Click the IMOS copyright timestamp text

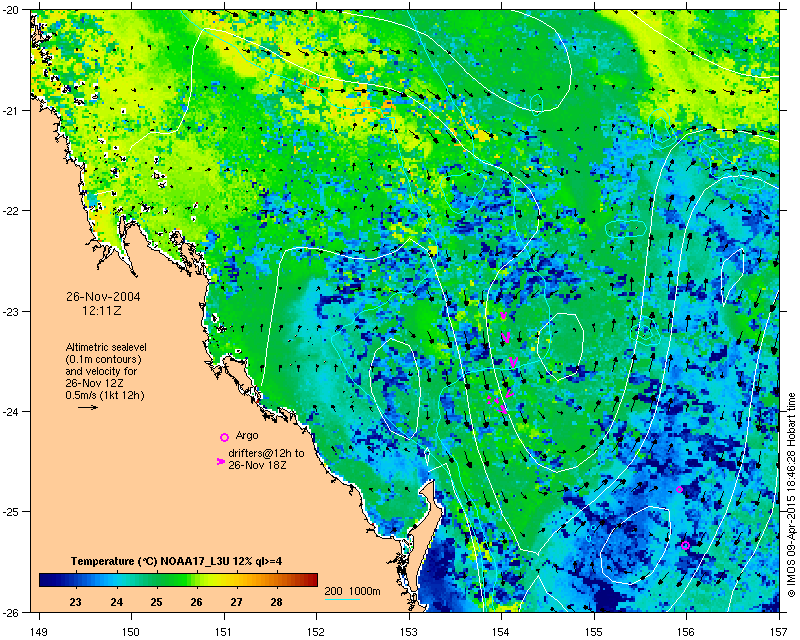point(792,495)
